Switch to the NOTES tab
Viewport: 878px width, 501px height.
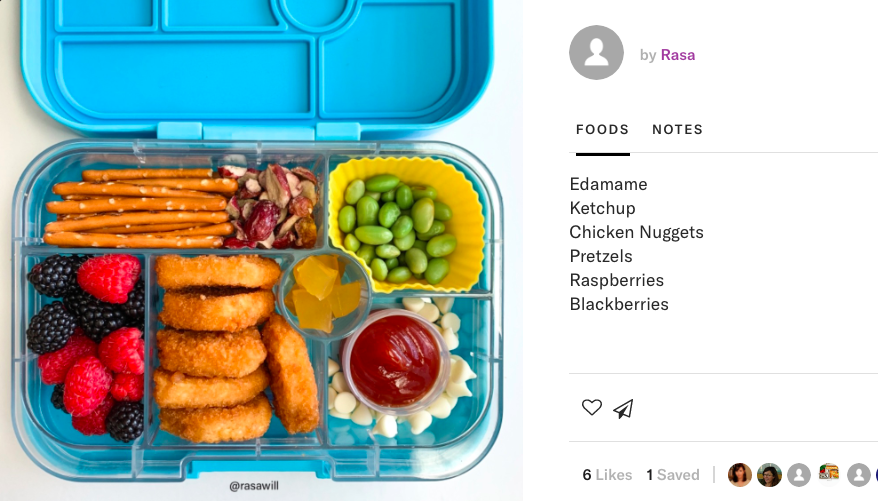tap(677, 129)
